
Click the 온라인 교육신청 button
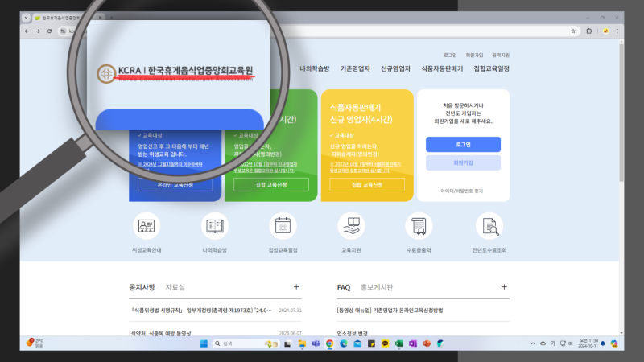click(x=175, y=186)
